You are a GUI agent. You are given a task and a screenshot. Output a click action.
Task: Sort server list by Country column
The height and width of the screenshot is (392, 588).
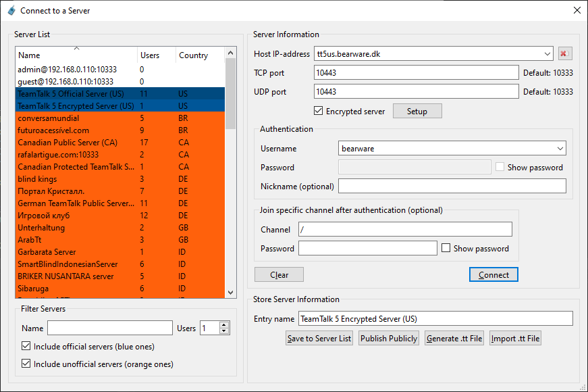click(x=198, y=55)
